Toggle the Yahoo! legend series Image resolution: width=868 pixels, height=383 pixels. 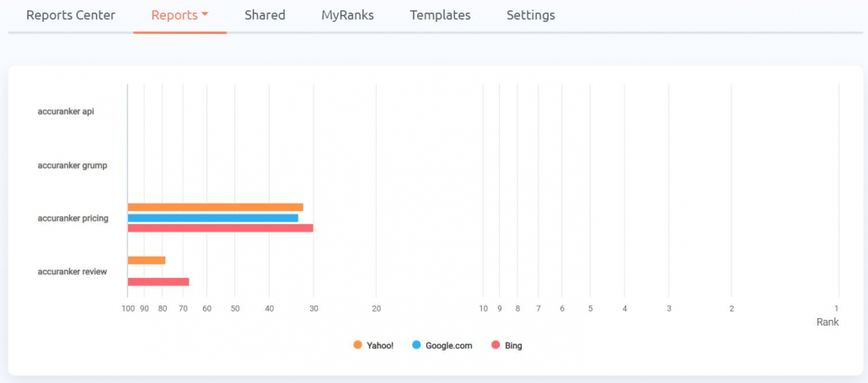[x=373, y=345]
